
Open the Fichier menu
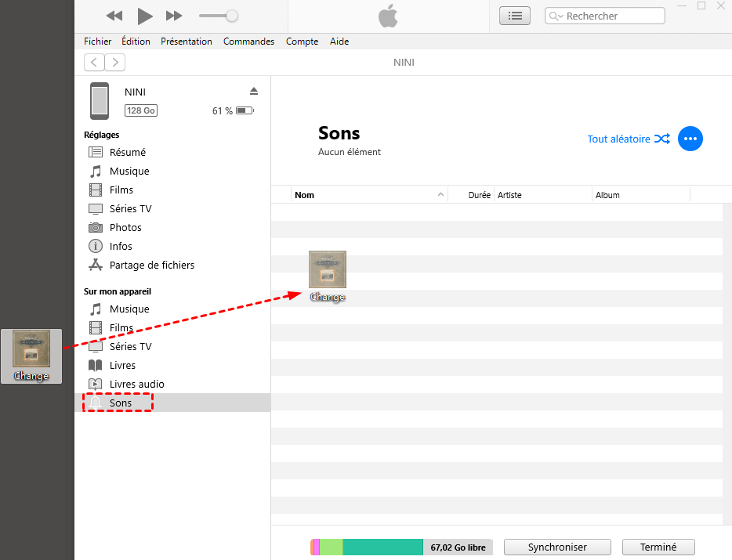(x=98, y=42)
